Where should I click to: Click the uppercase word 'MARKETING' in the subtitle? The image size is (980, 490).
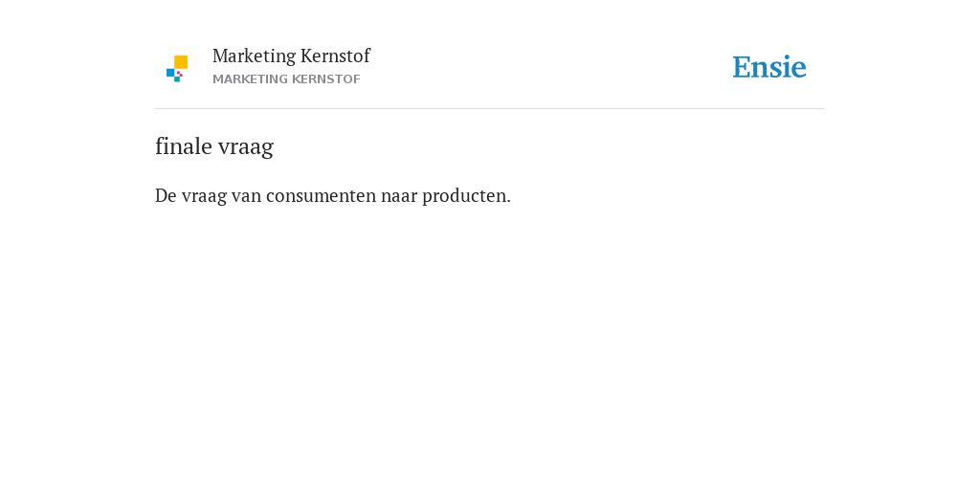tap(248, 79)
